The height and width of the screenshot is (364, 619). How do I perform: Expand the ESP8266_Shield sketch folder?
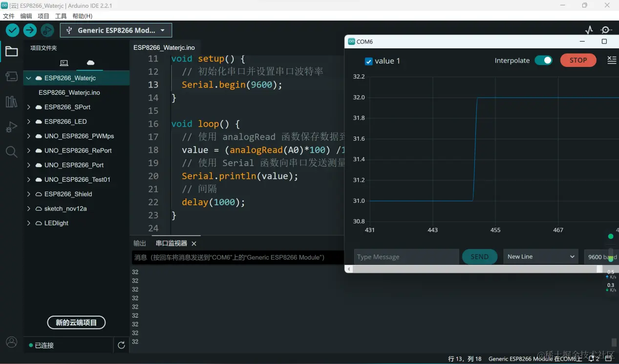point(29,194)
